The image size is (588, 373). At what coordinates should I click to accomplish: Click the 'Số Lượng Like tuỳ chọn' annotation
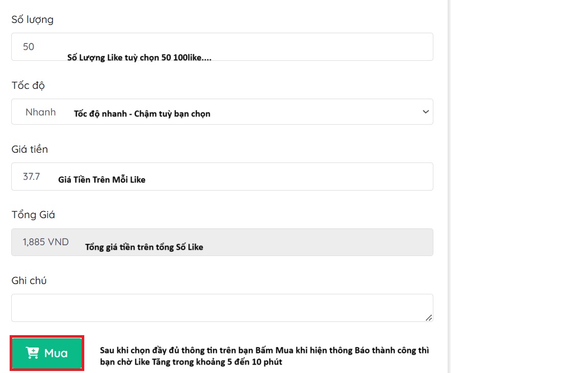pos(139,58)
